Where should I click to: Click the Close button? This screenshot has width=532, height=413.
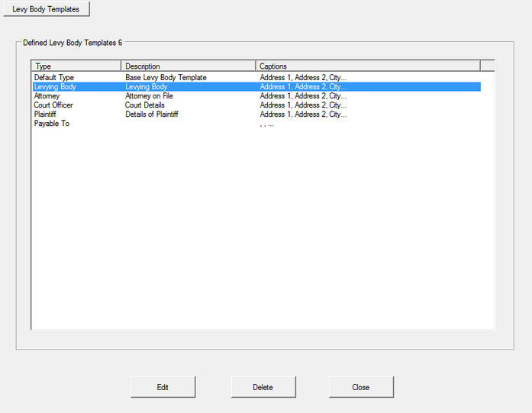click(361, 387)
